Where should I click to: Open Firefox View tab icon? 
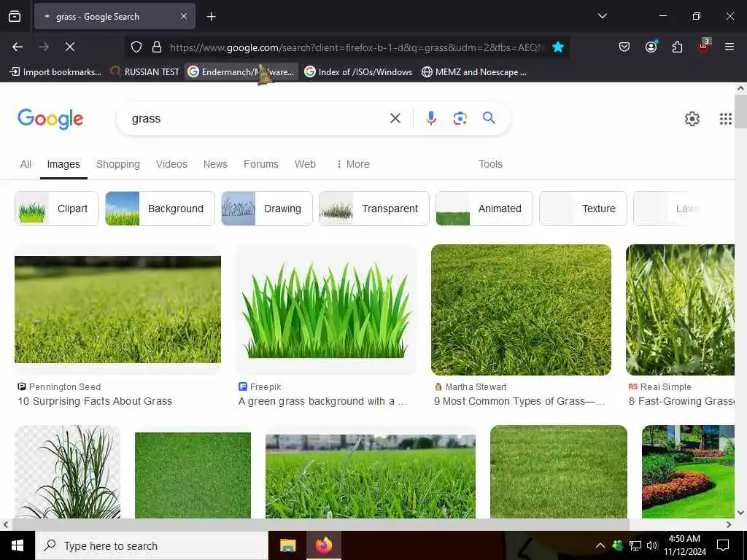click(15, 16)
